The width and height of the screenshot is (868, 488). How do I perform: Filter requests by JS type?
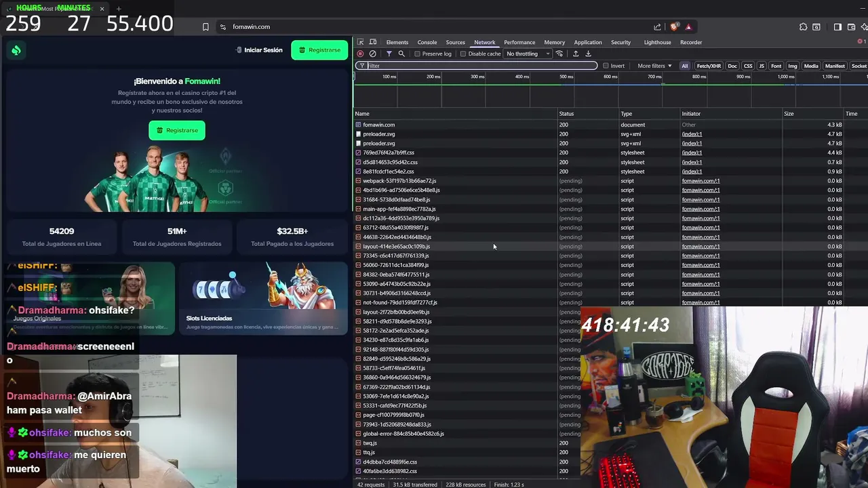coord(762,66)
